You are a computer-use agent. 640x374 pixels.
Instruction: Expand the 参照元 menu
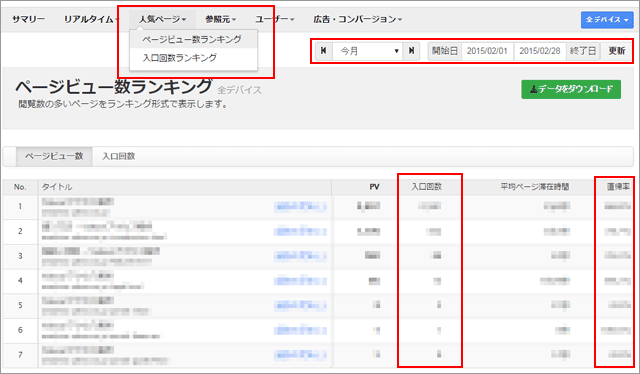[x=220, y=19]
